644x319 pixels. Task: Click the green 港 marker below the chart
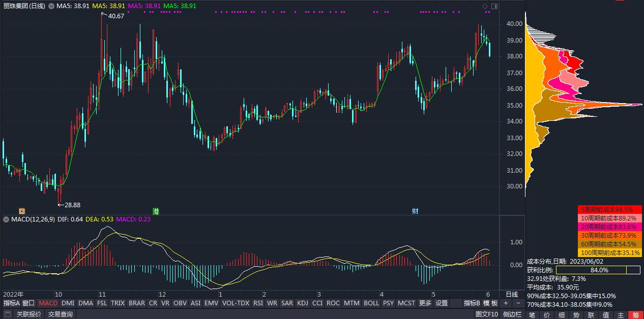(156, 211)
